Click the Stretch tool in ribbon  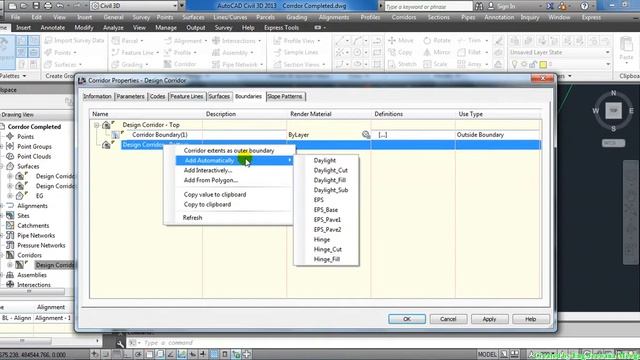(x=402, y=64)
